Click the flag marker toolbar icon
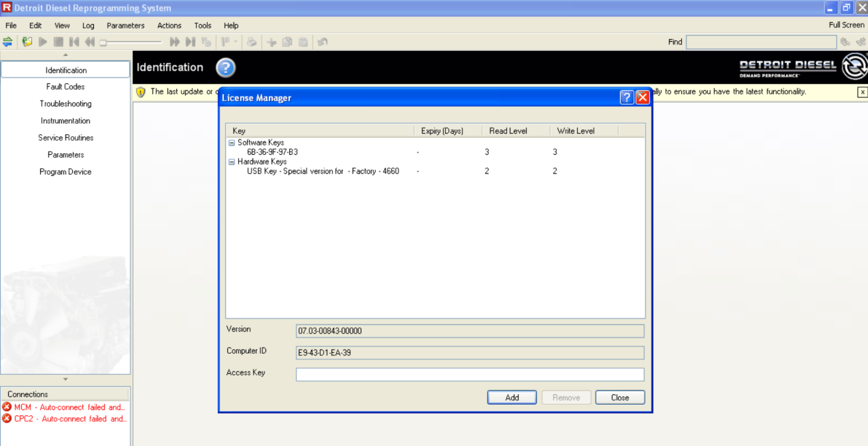This screenshot has width=868, height=446. (226, 42)
